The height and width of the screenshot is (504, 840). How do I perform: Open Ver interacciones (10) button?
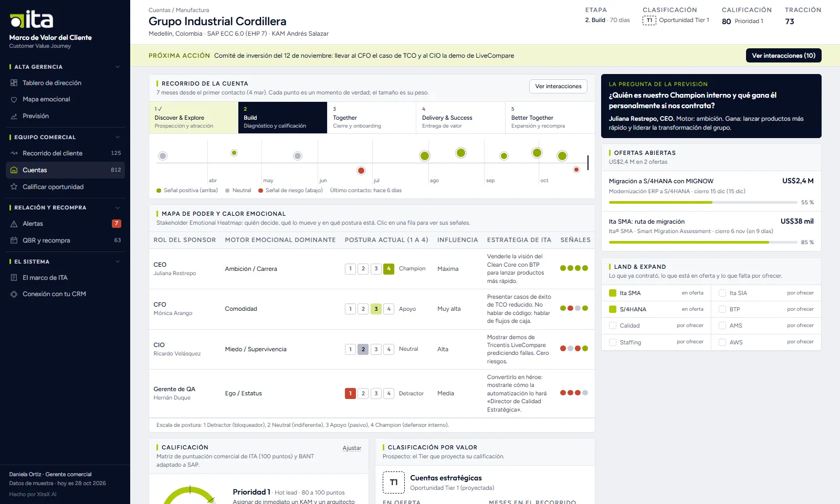[784, 56]
